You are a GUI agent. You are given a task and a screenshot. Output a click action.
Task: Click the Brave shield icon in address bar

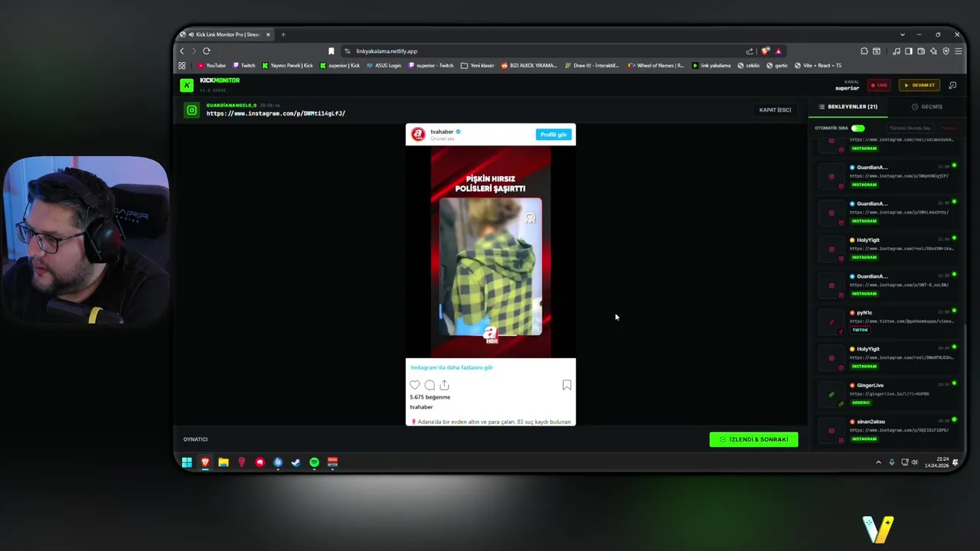[x=765, y=51]
